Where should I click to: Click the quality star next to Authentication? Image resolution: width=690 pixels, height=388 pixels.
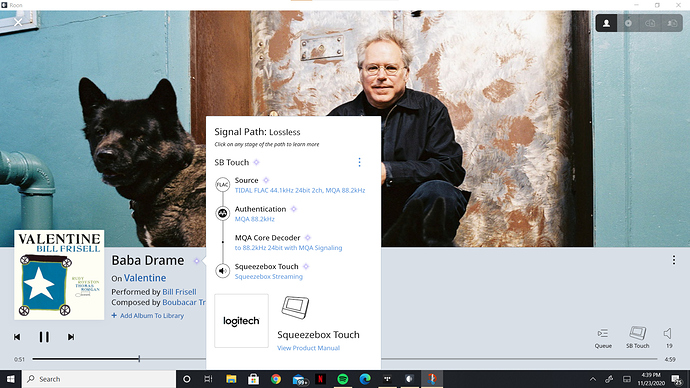(x=294, y=209)
